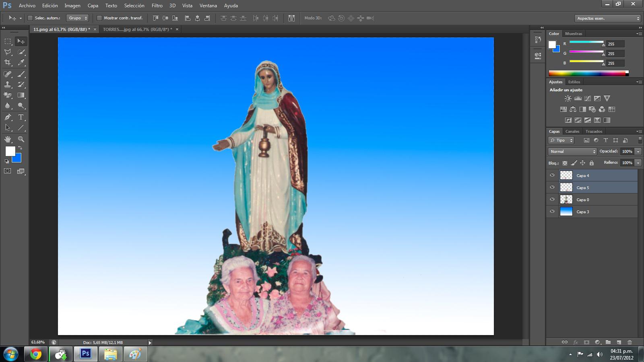The image size is (644, 362).
Task: Click the delete layer trash icon
Action: tap(630, 342)
